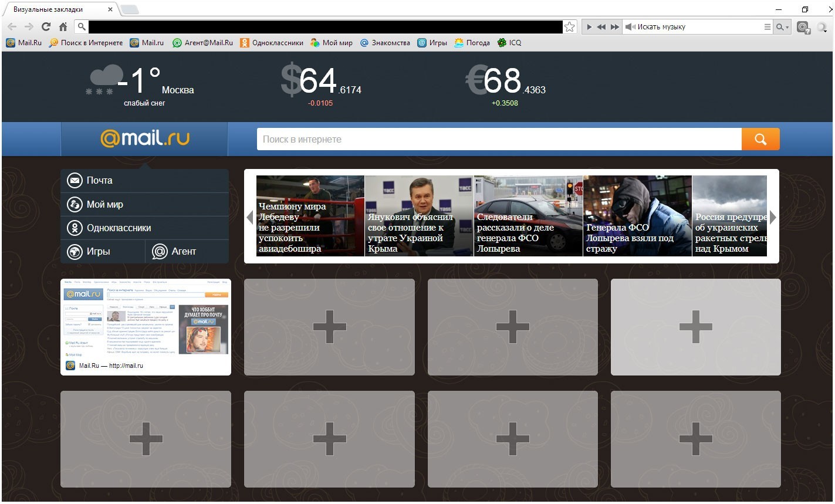
Task: Click the слабый снег weather description
Action: 144,103
